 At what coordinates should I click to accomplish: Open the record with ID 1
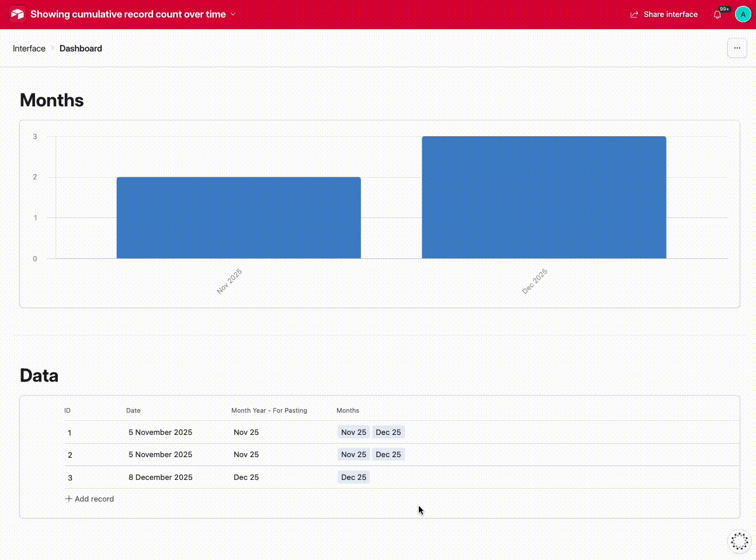[x=402, y=433]
